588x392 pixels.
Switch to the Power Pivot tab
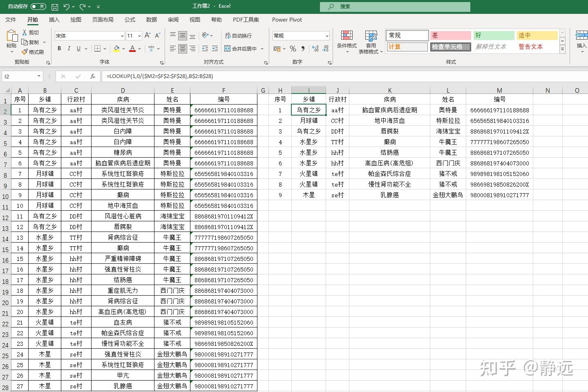pos(287,20)
